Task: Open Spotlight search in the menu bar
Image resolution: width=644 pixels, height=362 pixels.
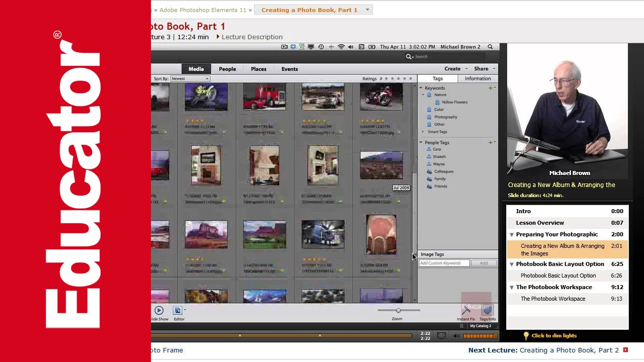Action: pos(490,47)
